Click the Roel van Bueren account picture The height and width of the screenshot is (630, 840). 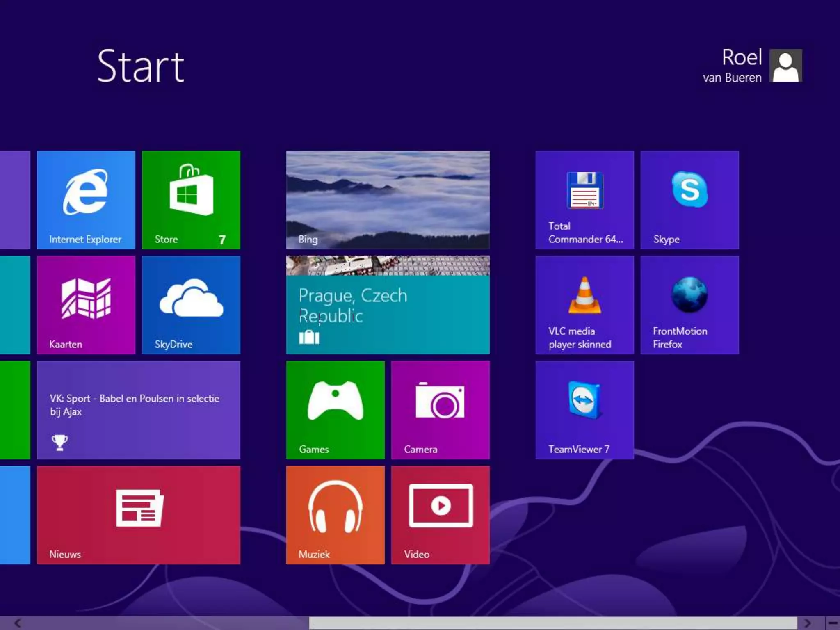(x=785, y=66)
